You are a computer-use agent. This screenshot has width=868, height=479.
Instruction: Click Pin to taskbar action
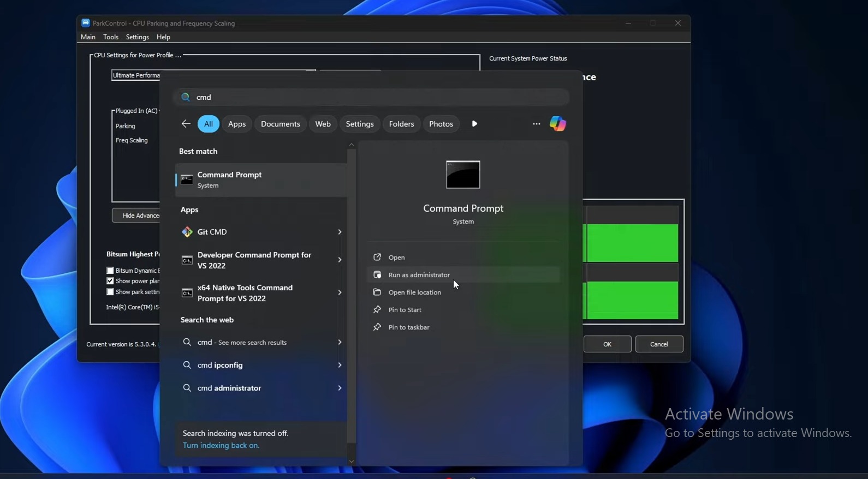(x=463, y=327)
